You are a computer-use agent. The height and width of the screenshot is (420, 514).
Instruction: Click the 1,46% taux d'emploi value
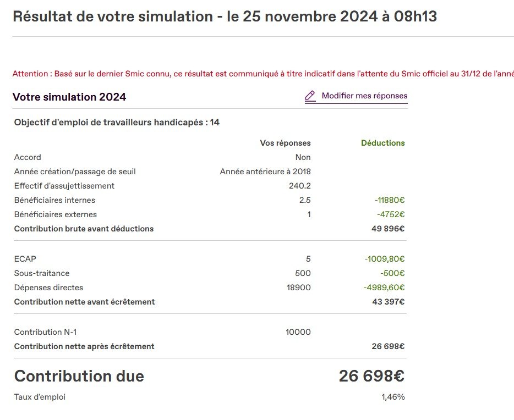(x=393, y=397)
